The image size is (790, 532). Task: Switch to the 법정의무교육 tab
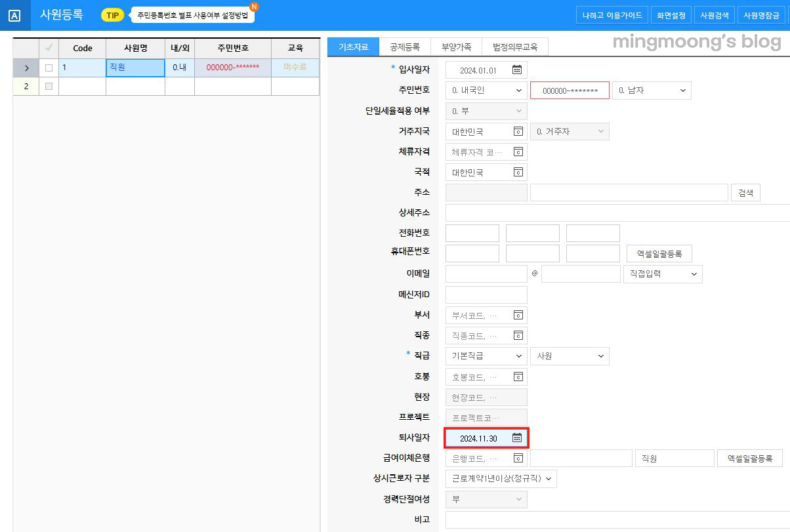(516, 46)
